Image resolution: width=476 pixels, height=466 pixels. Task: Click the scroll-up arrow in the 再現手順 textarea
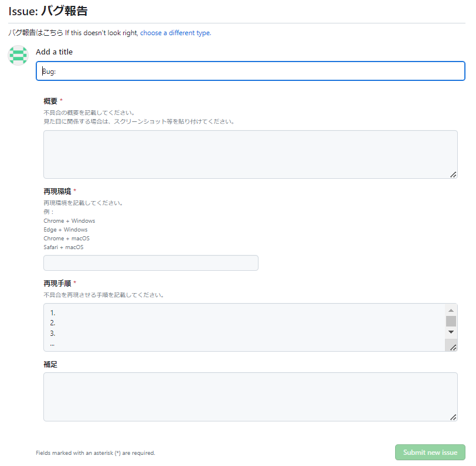click(451, 310)
